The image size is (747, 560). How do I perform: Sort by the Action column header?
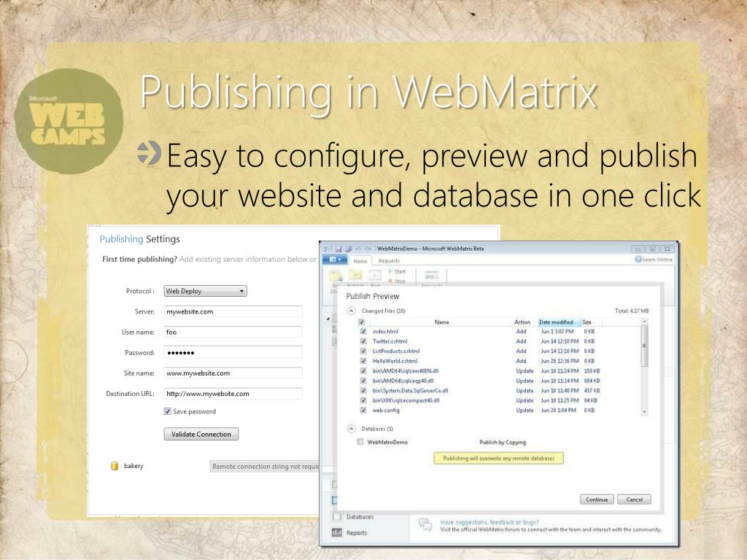pos(522,322)
